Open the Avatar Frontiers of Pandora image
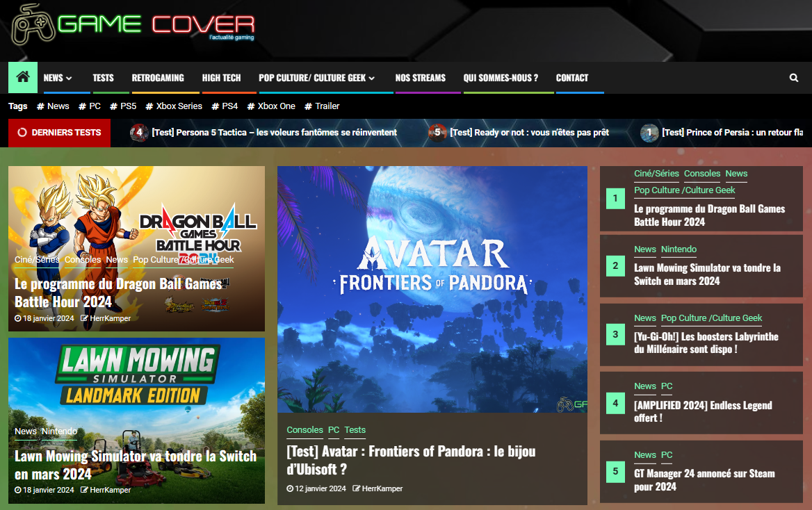Image resolution: width=812 pixels, height=510 pixels. (432, 290)
